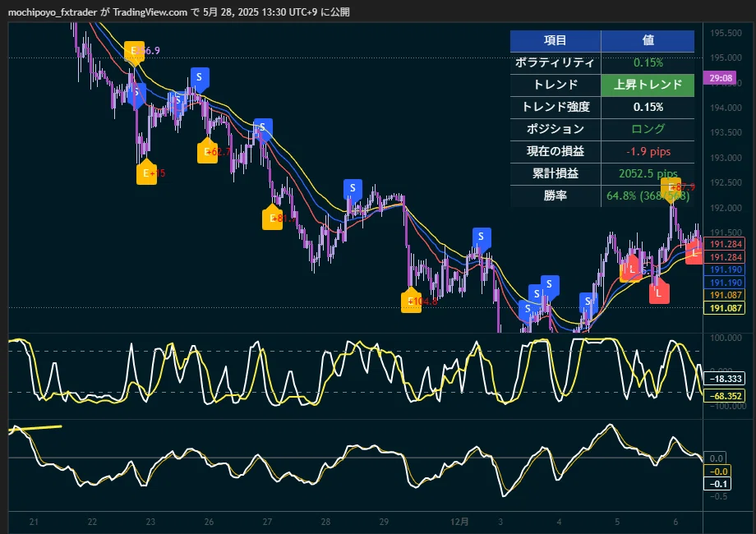Click the 現在の損益 row label

click(x=555, y=151)
